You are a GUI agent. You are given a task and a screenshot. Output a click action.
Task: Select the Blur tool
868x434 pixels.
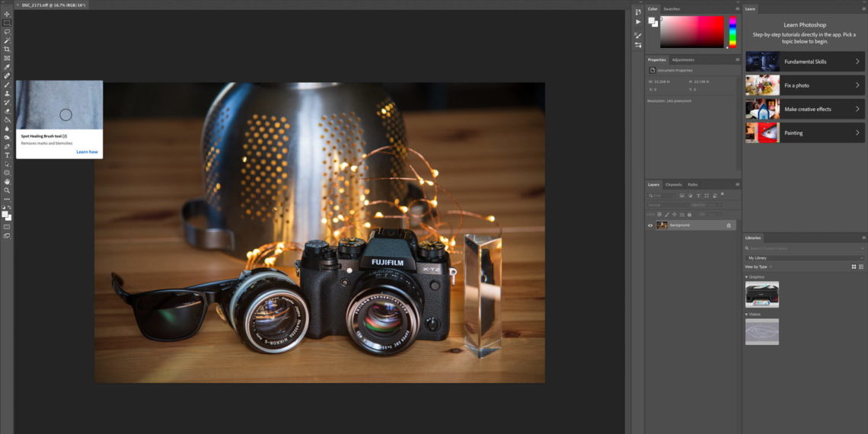(x=7, y=129)
